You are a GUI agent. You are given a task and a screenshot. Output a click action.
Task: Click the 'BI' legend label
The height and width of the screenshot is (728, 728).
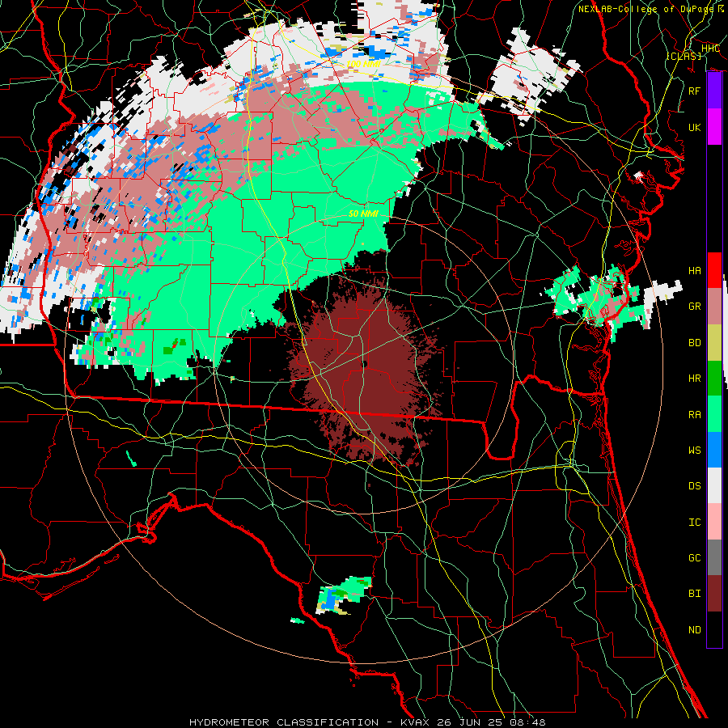tap(695, 594)
